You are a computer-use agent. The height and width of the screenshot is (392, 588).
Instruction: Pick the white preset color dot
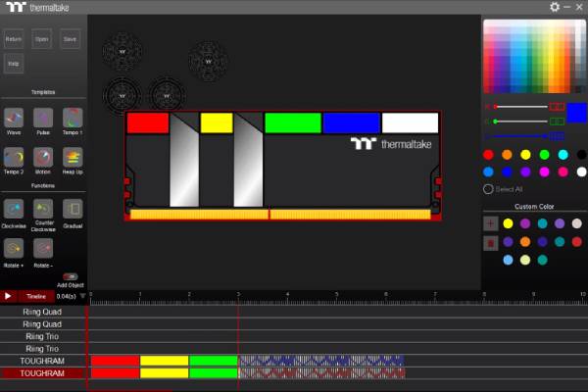[x=581, y=171]
